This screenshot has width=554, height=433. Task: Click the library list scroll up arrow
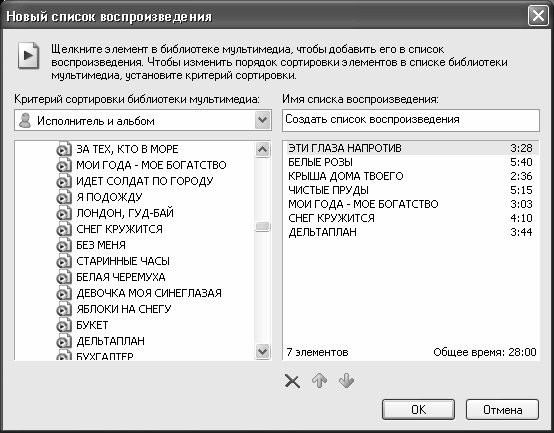click(263, 149)
